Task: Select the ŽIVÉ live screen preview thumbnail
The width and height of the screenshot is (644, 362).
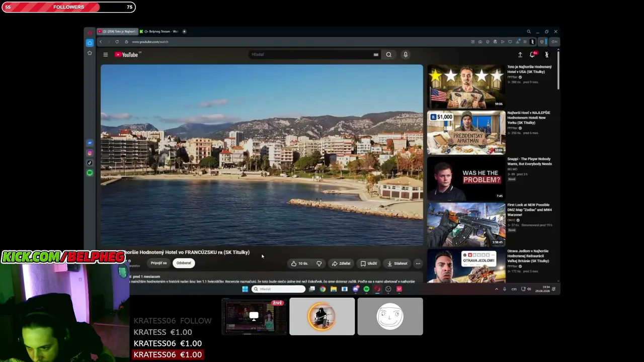Action: (x=254, y=316)
